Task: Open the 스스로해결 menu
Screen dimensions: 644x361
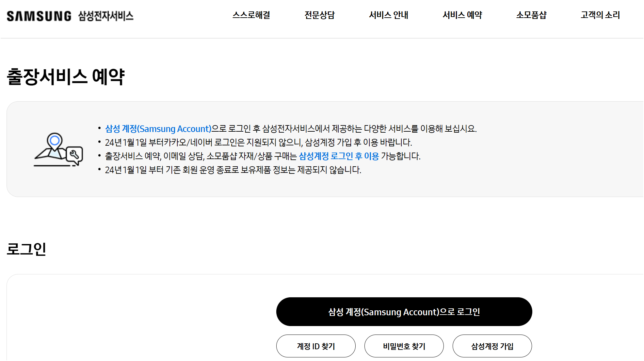Action: pyautogui.click(x=251, y=15)
